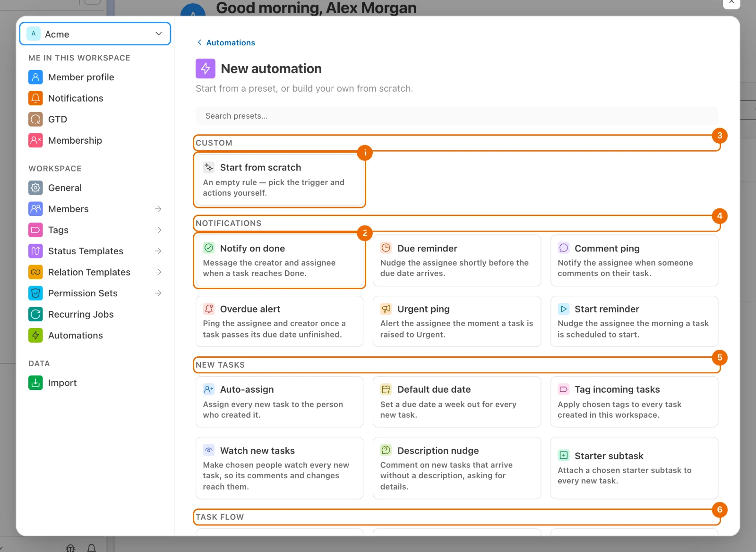Click the Tags label icon
Screen dimensions: 756x552
point(35,230)
